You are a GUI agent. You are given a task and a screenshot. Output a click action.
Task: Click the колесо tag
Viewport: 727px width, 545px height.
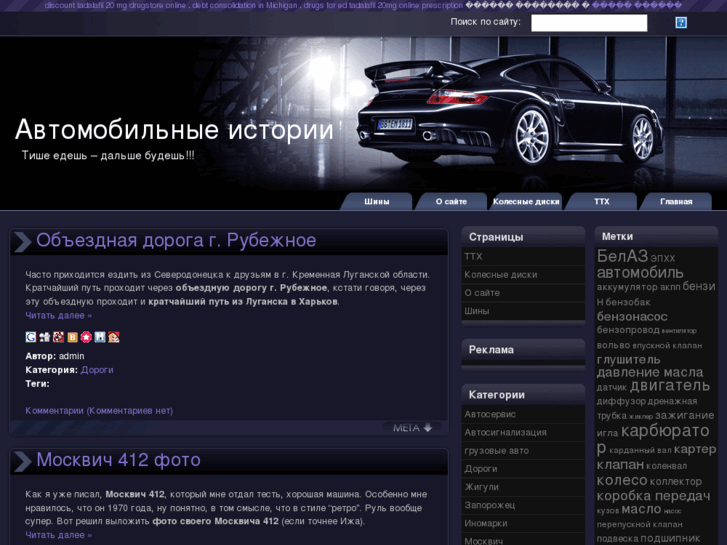(x=622, y=481)
